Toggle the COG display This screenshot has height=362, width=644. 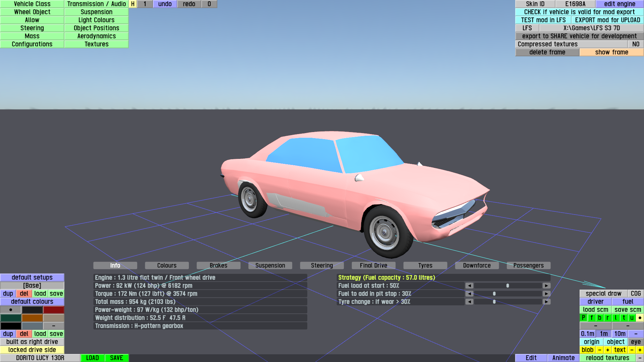coord(635,294)
